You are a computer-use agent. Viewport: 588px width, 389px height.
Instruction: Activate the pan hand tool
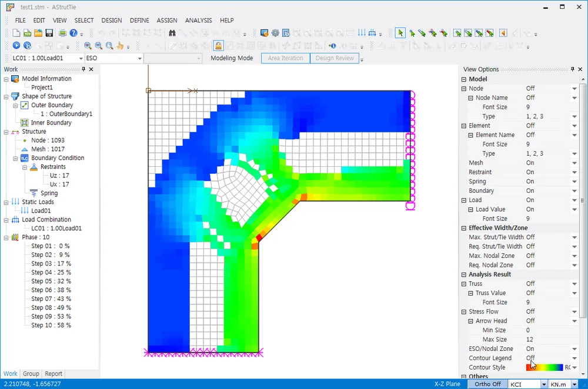[120, 46]
